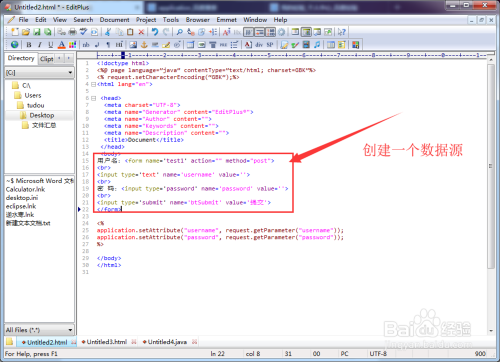This screenshot has width=500, height=362.
Task: Open the File menu
Action: tap(23, 20)
